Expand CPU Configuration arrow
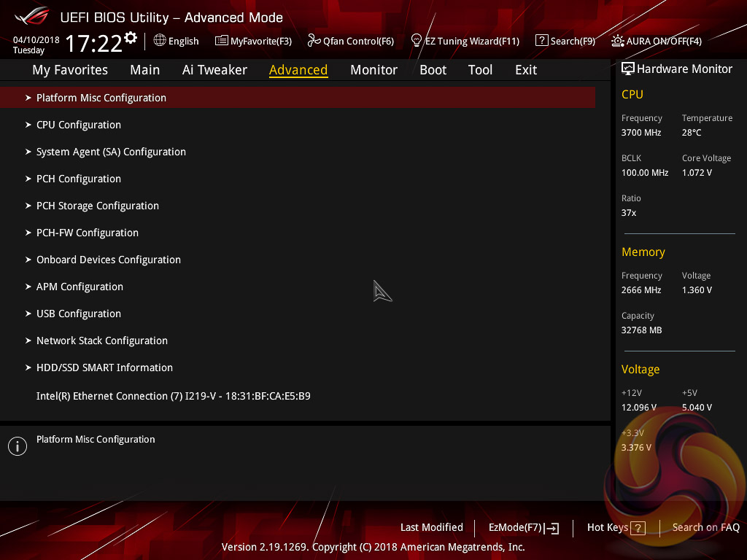This screenshot has width=747, height=560. (x=28, y=125)
